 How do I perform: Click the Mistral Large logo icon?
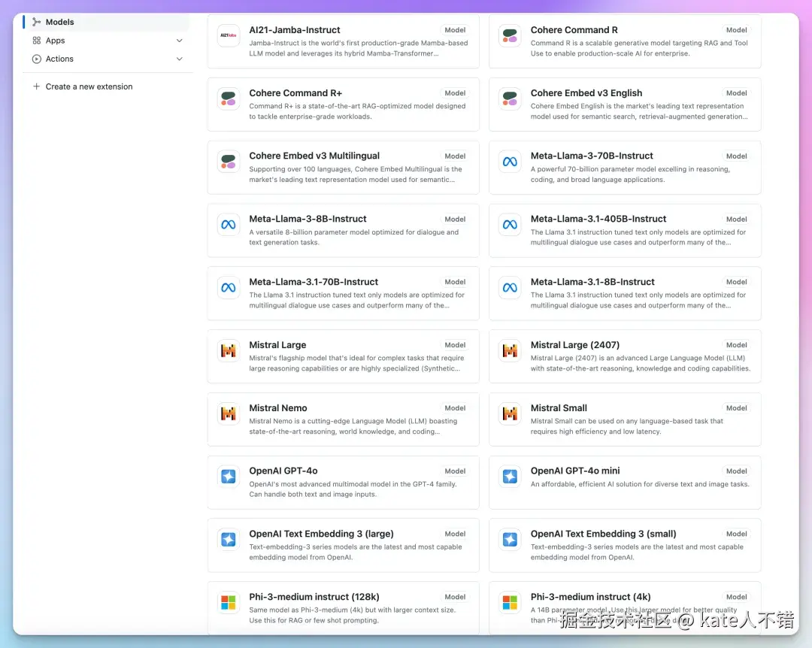(x=229, y=350)
